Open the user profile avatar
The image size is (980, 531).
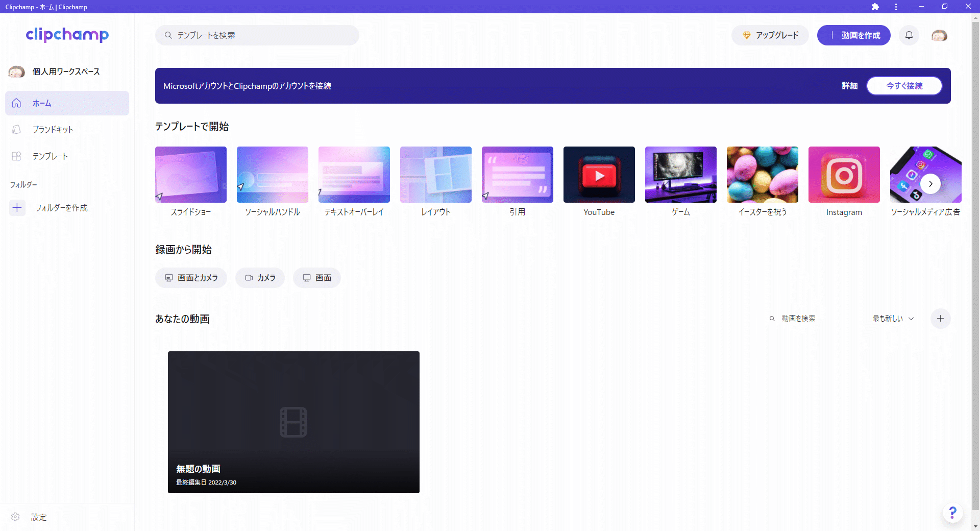(939, 35)
